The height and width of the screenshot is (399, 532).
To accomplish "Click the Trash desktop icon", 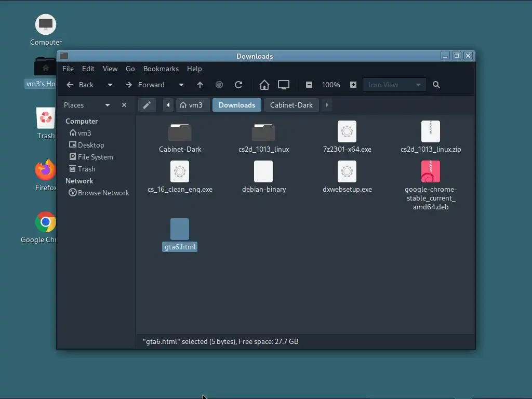I will click(46, 118).
